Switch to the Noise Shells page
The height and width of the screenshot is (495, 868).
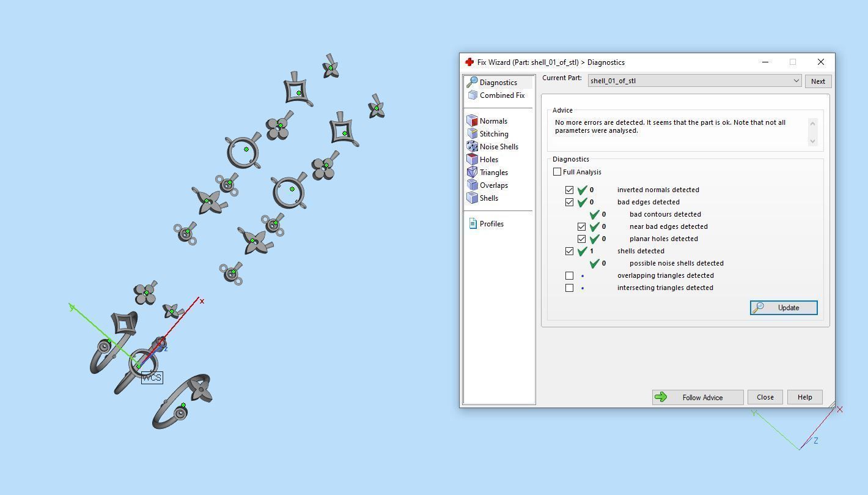click(499, 147)
